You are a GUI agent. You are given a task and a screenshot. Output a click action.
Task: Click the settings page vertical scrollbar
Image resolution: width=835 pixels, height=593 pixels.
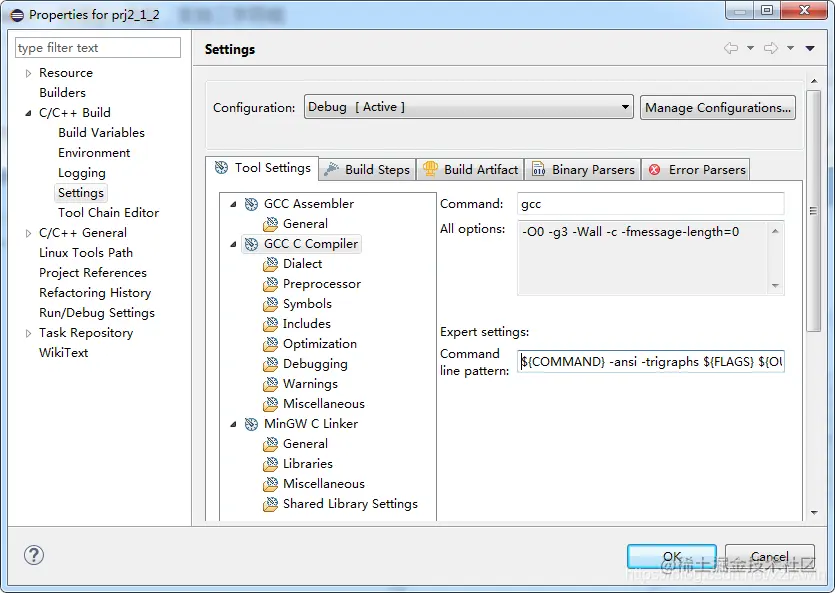pyautogui.click(x=814, y=211)
